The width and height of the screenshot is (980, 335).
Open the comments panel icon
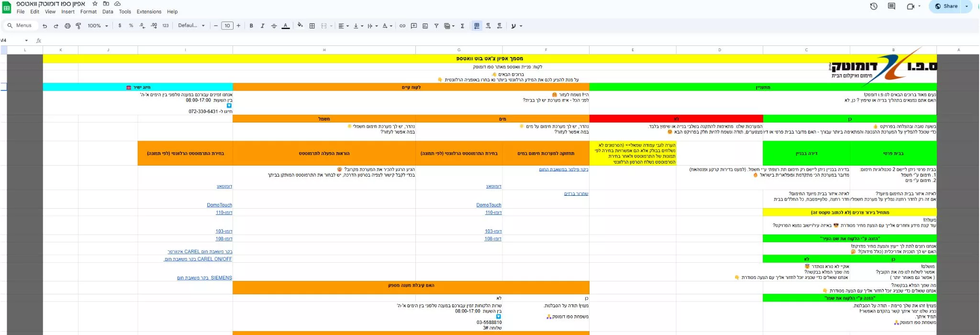pos(891,6)
